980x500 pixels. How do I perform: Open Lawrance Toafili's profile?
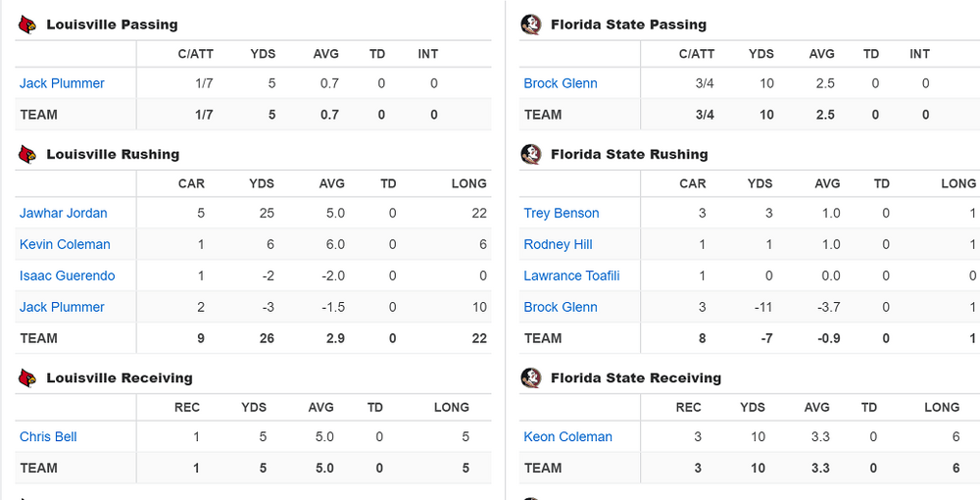click(571, 275)
